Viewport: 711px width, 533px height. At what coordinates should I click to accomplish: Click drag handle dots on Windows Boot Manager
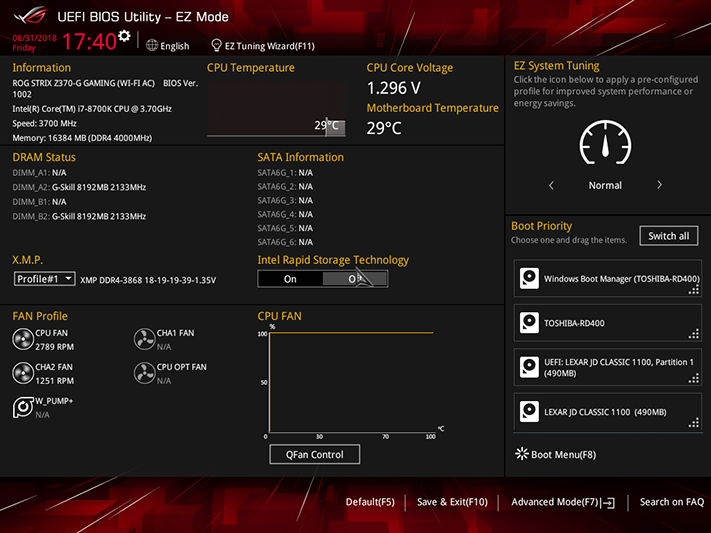694,290
